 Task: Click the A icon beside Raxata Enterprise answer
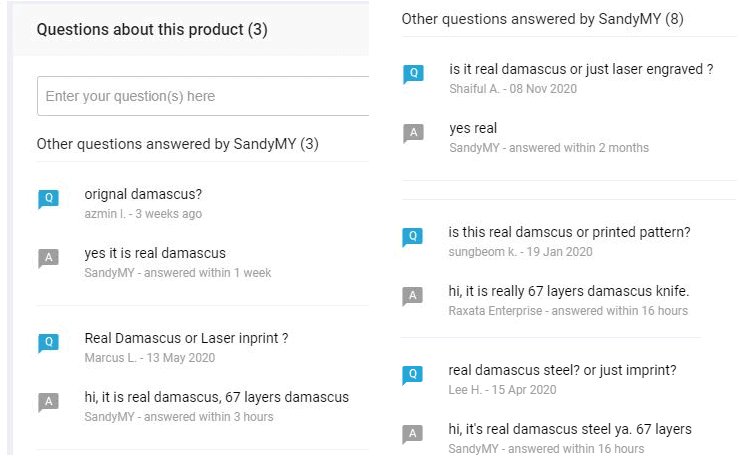pos(412,296)
